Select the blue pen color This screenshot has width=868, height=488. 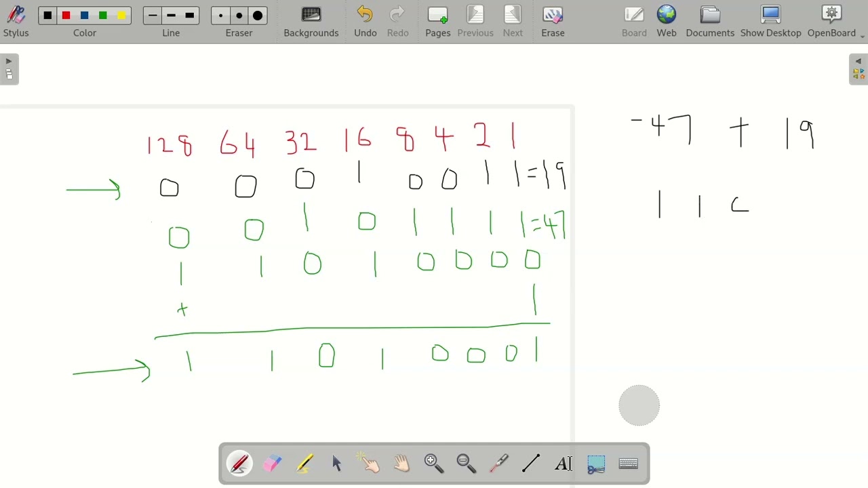click(x=85, y=16)
